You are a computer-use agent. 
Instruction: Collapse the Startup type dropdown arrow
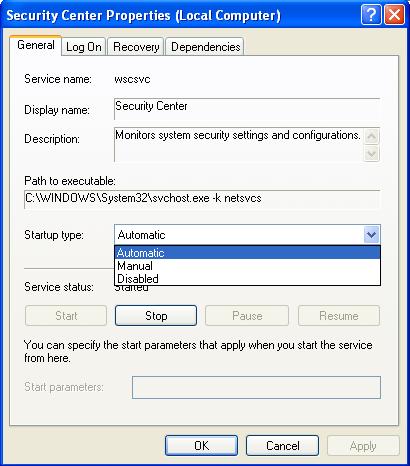coord(371,235)
